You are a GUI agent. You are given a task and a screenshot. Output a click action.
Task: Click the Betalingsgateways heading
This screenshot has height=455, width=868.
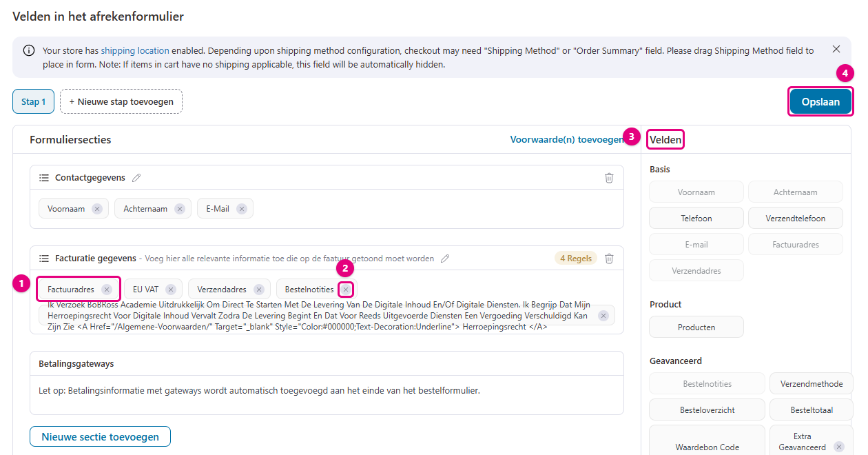pyautogui.click(x=76, y=363)
